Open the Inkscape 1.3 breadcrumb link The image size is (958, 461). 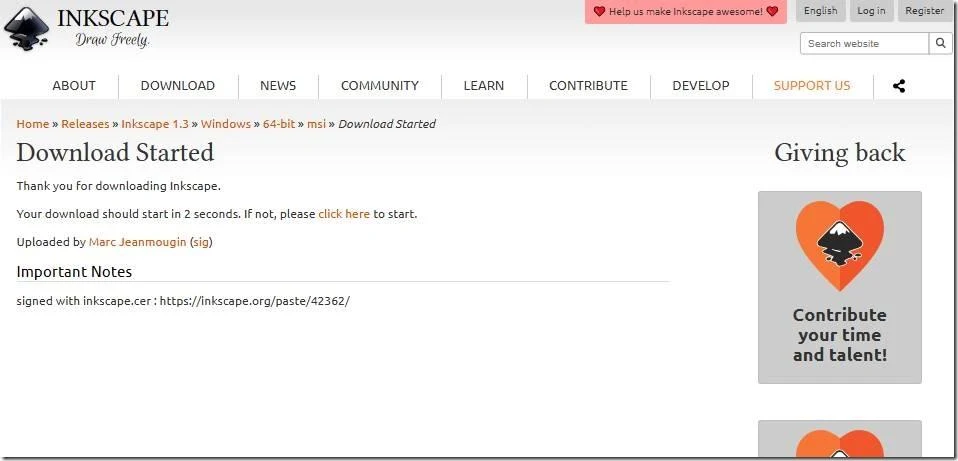(155, 124)
